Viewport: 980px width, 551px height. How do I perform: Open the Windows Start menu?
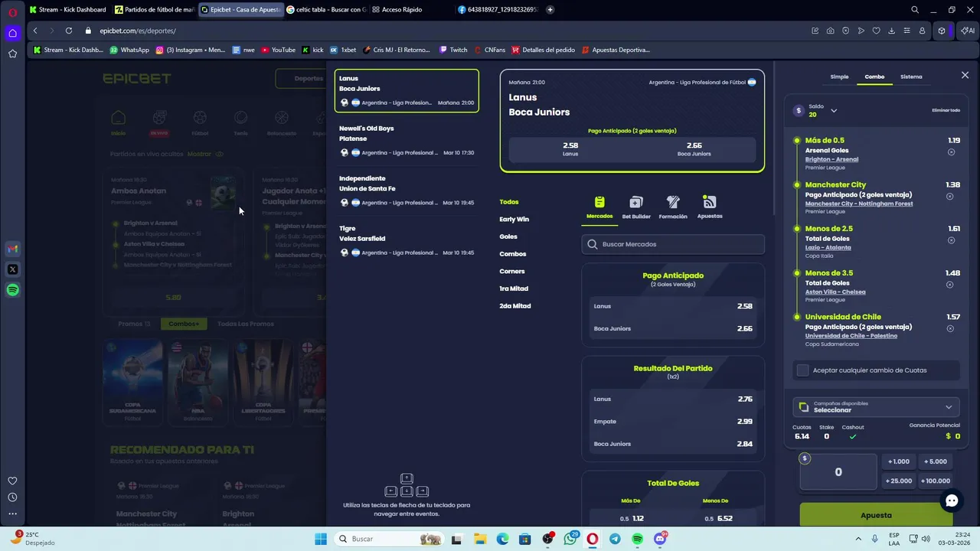coord(320,539)
